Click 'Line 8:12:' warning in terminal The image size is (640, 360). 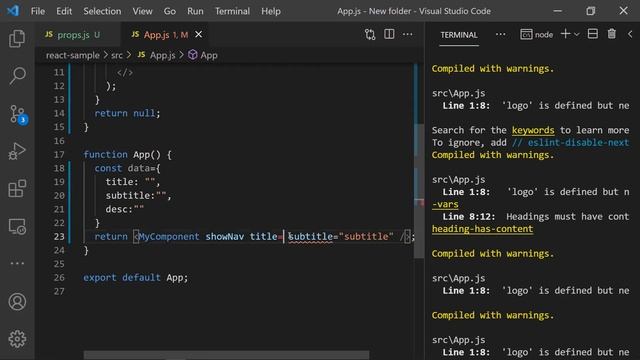pos(469,217)
